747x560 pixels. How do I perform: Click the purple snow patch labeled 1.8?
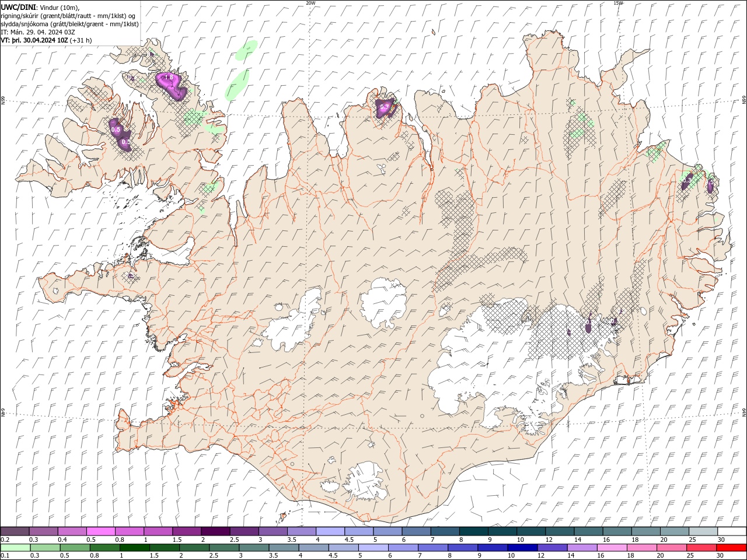coord(172,85)
